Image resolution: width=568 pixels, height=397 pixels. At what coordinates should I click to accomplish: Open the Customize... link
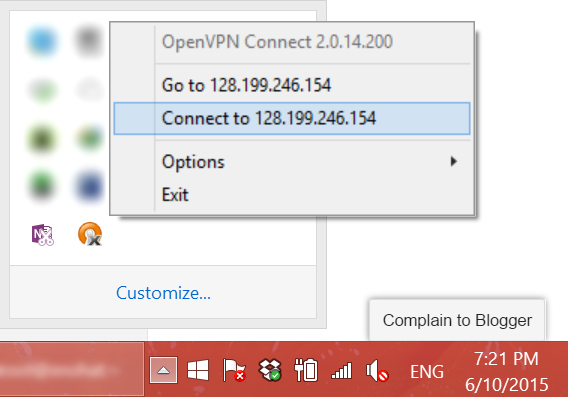click(x=163, y=293)
